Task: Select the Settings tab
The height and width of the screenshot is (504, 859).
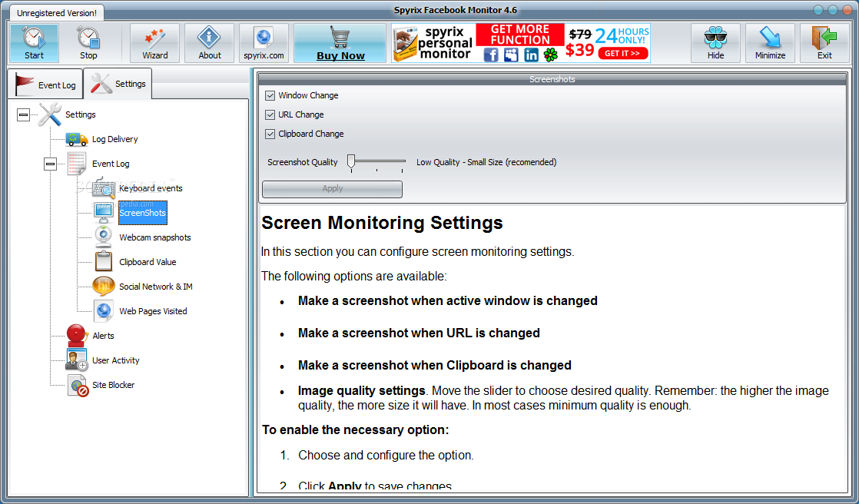Action: point(118,83)
